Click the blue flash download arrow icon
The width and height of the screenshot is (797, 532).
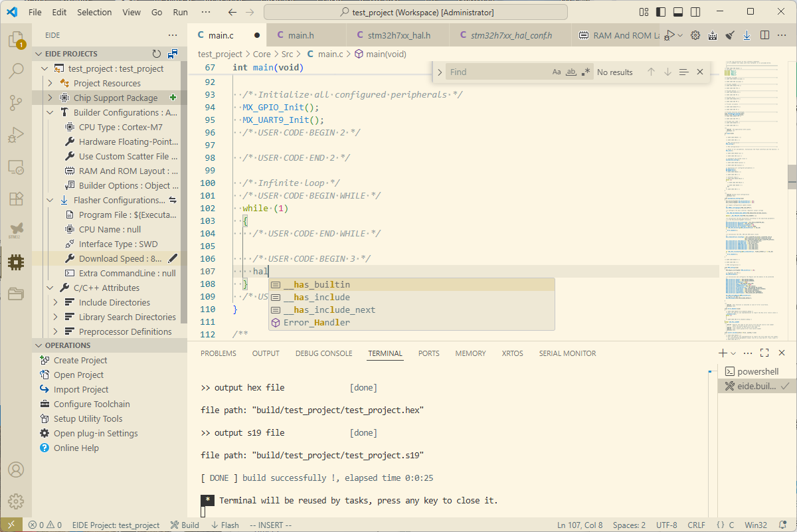click(x=747, y=35)
